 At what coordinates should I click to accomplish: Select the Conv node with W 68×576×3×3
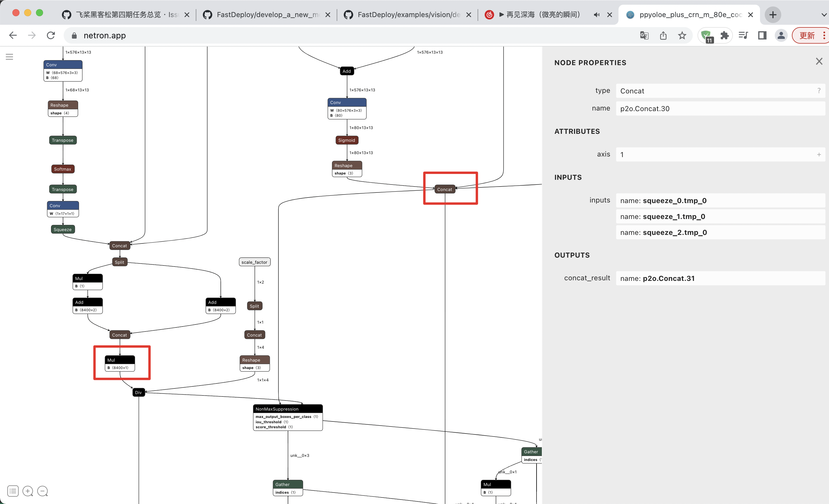(x=63, y=71)
